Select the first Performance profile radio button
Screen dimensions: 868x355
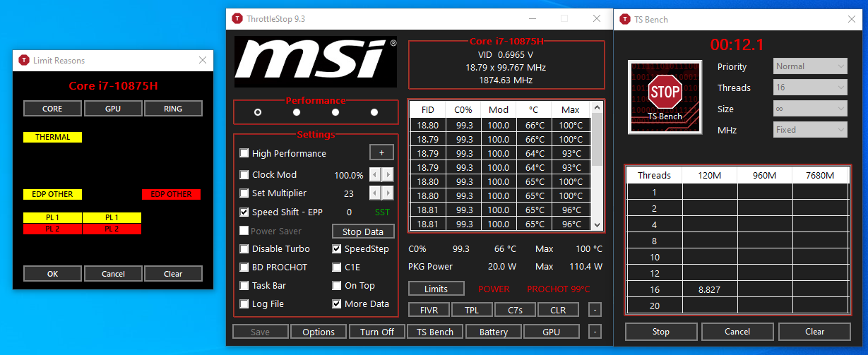258,112
